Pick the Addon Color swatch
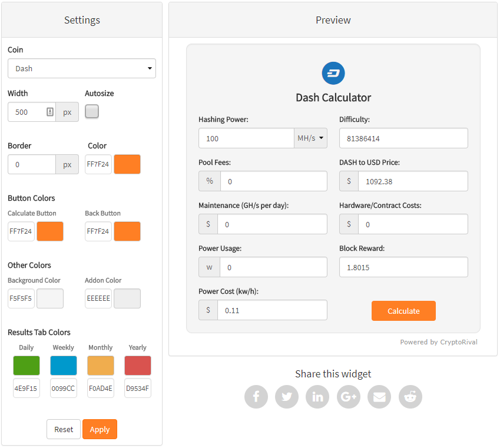 click(x=127, y=298)
